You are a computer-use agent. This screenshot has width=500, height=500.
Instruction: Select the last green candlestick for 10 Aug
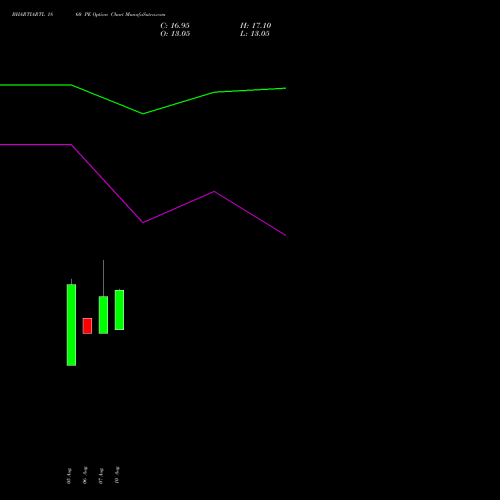pos(119,310)
